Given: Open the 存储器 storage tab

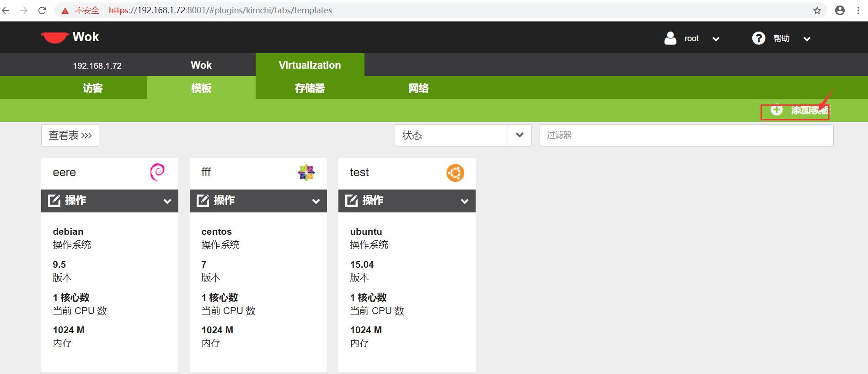Looking at the screenshot, I should tap(310, 88).
